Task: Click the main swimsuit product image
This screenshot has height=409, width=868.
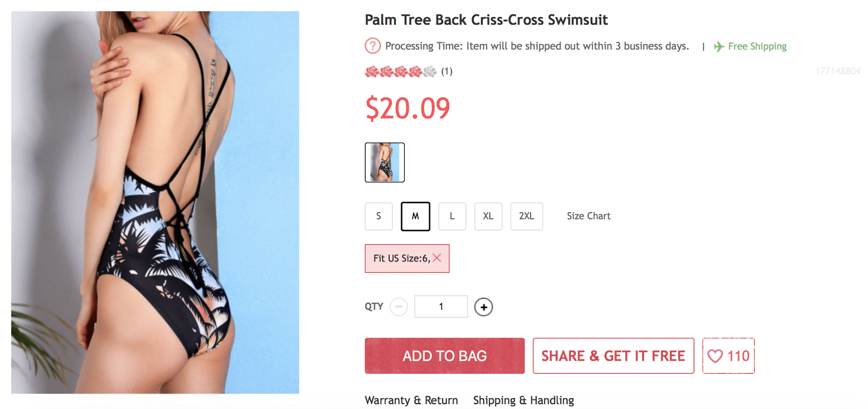Action: tap(155, 202)
